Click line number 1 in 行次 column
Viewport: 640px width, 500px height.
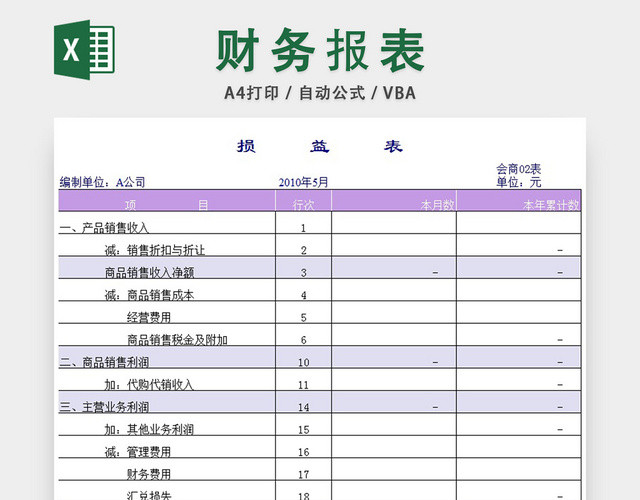(x=303, y=228)
